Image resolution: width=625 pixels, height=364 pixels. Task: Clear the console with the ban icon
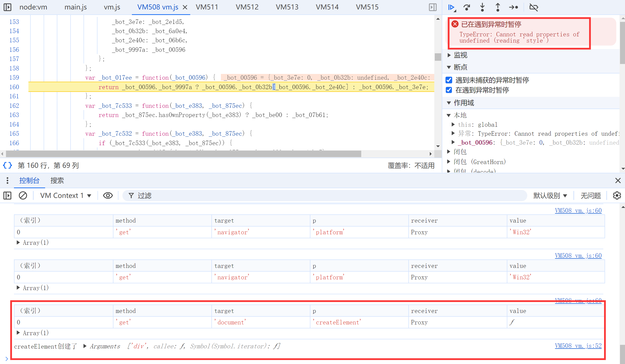[23, 195]
